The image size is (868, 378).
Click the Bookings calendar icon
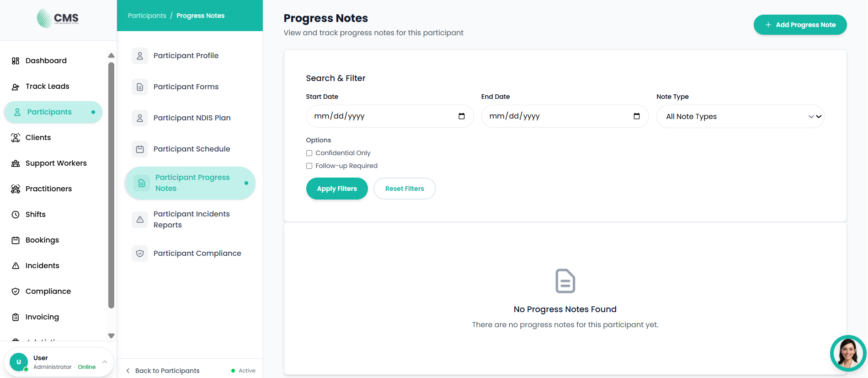(x=16, y=240)
